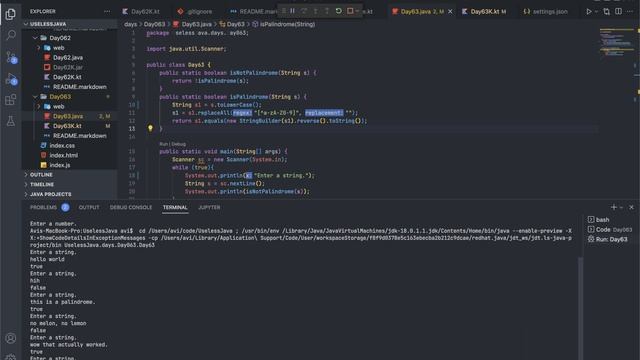This screenshot has width=640, height=360.
Task: Step over in debug toolbar
Action: (304, 11)
